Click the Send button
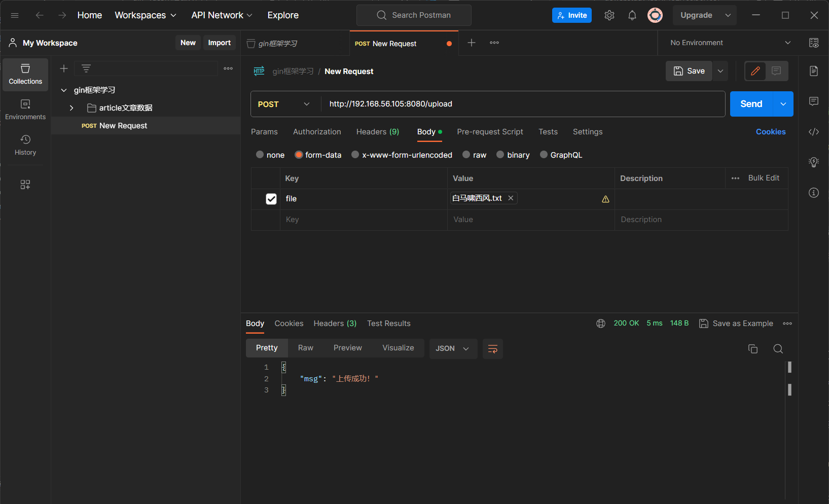This screenshot has width=829, height=504. [751, 104]
